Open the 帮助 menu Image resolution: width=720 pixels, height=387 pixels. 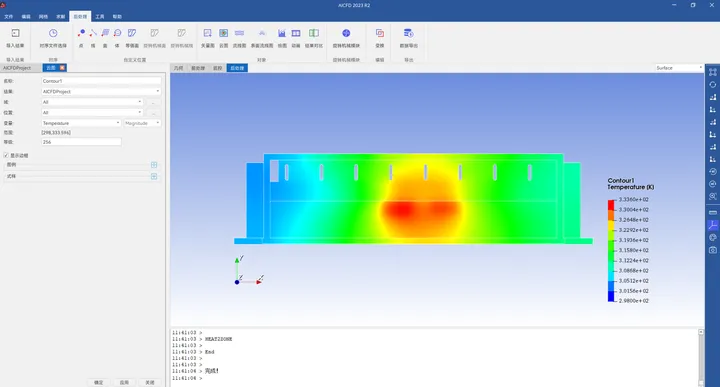pos(117,17)
